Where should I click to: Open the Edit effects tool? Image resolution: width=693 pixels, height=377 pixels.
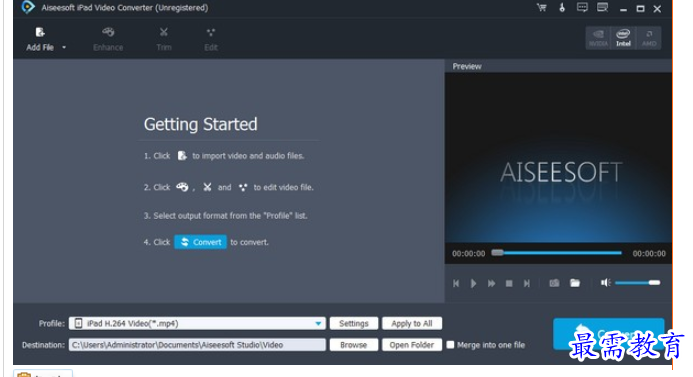point(211,39)
